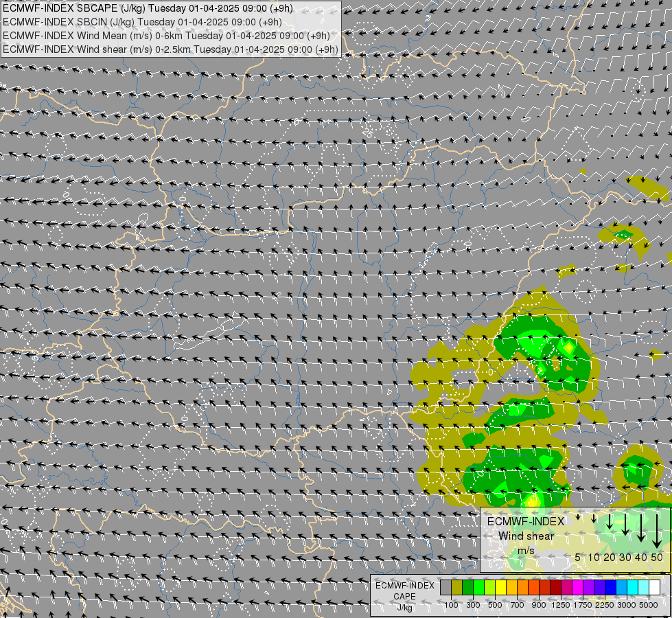Image resolution: width=672 pixels, height=618 pixels.
Task: Click the SBCIN (J/kg) title line
Action: point(142,22)
